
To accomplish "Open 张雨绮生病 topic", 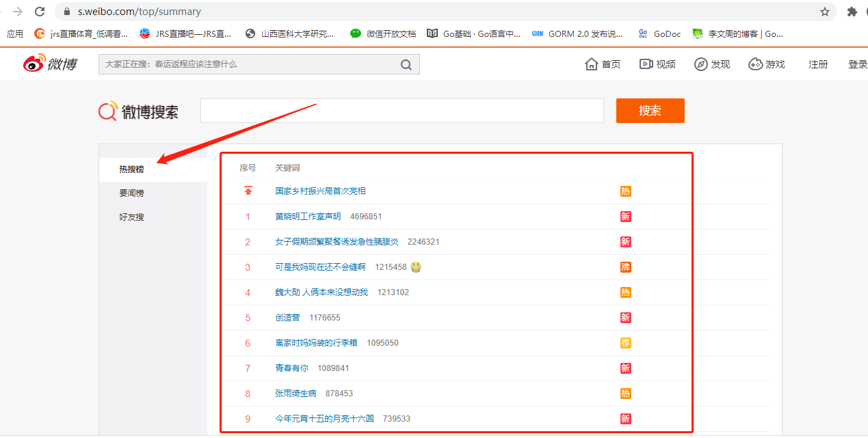I will click(295, 394).
